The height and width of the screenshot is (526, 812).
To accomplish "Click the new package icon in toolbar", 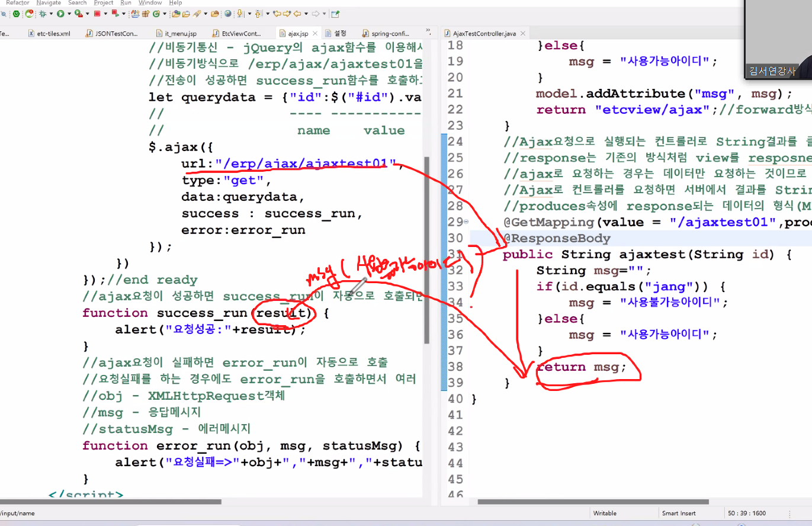I will click(146, 13).
